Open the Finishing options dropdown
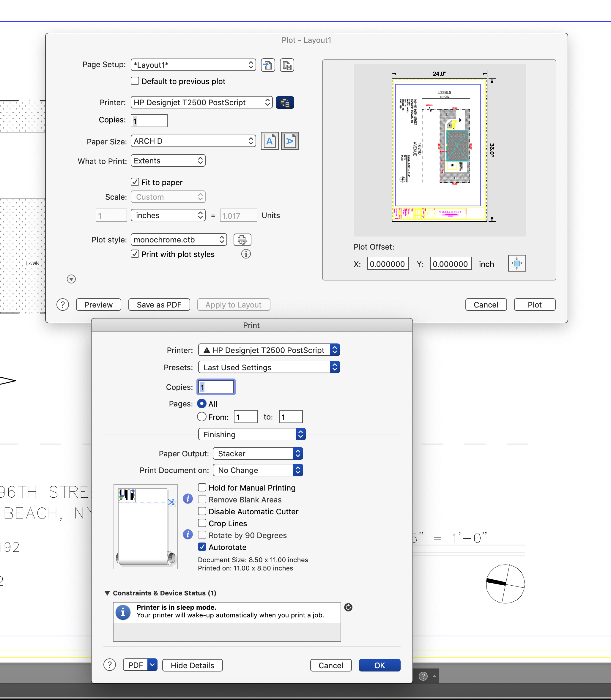The width and height of the screenshot is (611, 700). [252, 434]
